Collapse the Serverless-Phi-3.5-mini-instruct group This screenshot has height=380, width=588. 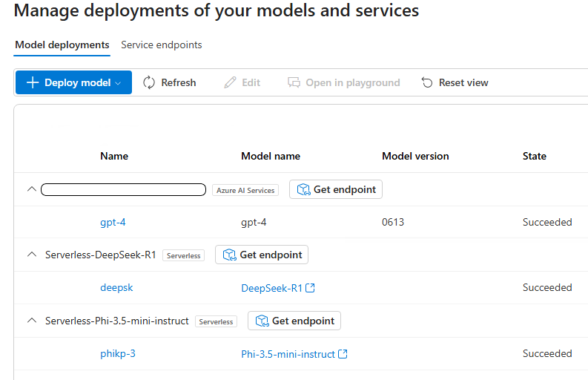pos(31,321)
